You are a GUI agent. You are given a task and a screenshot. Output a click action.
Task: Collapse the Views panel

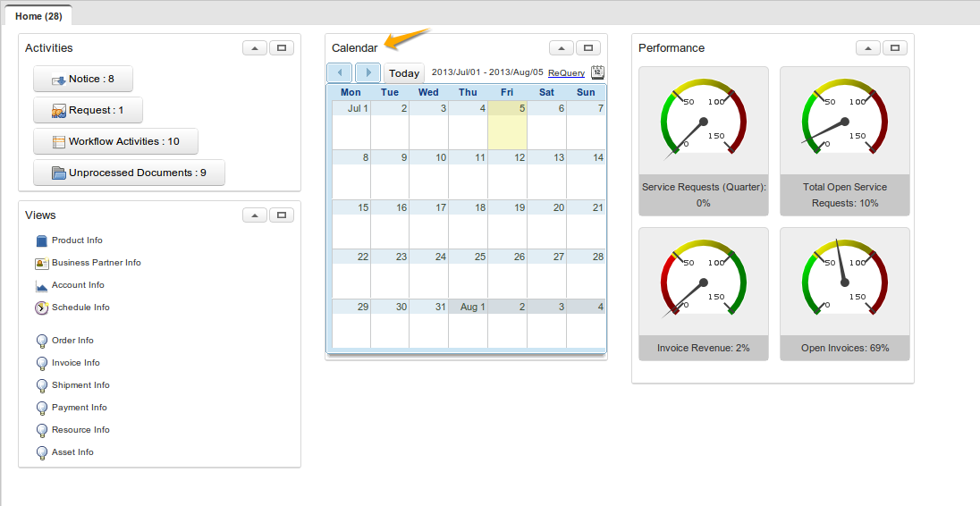pyautogui.click(x=254, y=215)
